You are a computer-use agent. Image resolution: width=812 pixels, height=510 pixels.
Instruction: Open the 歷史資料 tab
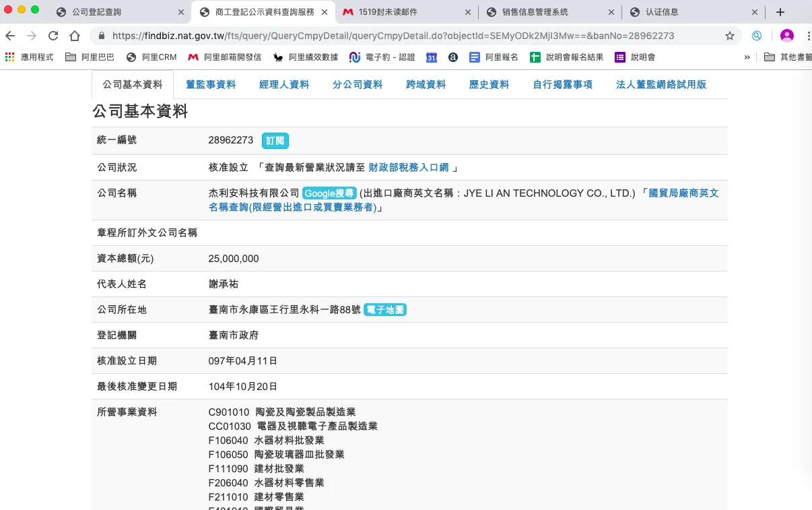coord(489,84)
